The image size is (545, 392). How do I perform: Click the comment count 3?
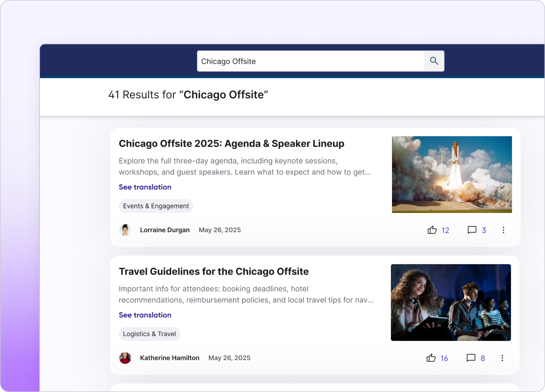pyautogui.click(x=484, y=230)
